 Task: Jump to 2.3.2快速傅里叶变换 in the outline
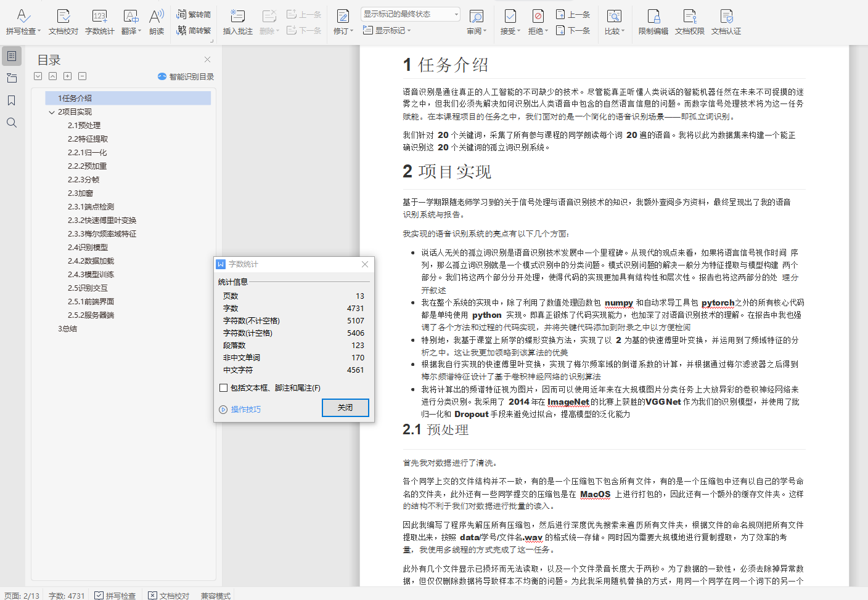tap(102, 221)
